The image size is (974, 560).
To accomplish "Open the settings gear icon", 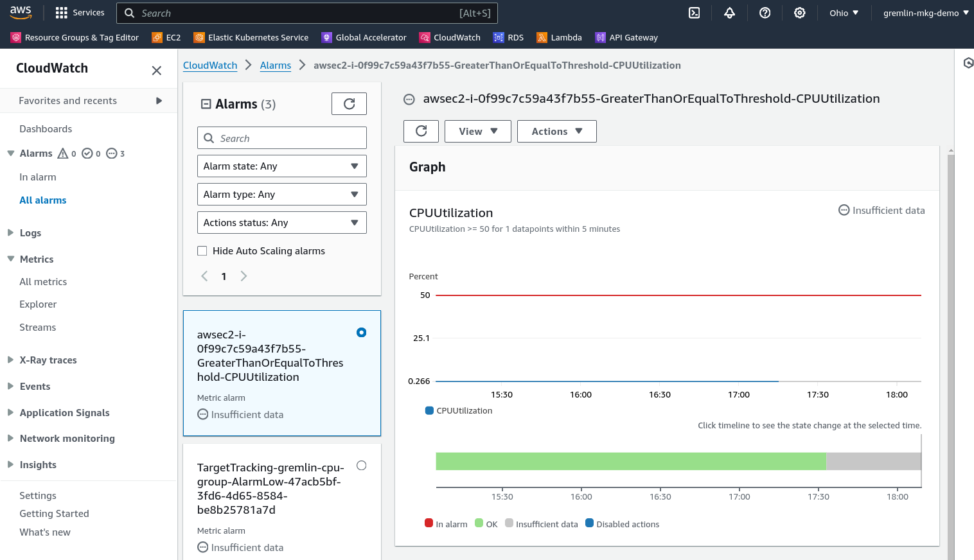I will click(799, 12).
